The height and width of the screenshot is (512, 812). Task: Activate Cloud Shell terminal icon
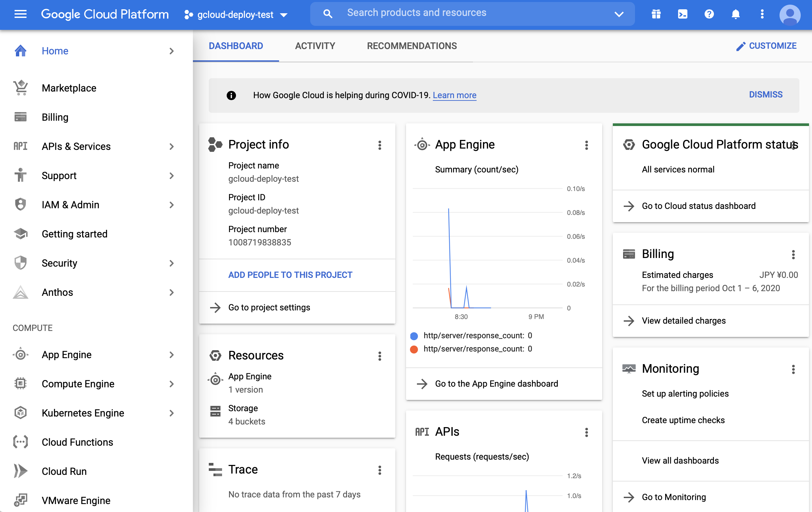pos(682,14)
